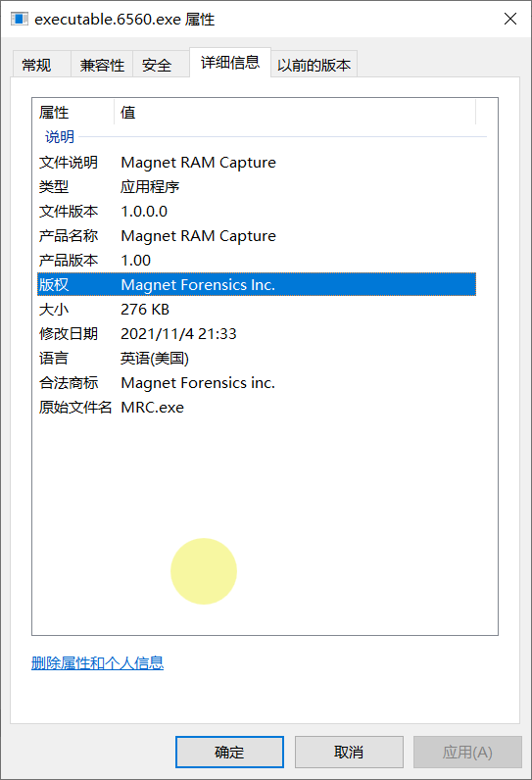Select the 原始文件名 MRC.exe row
532x780 pixels.
(x=257, y=407)
